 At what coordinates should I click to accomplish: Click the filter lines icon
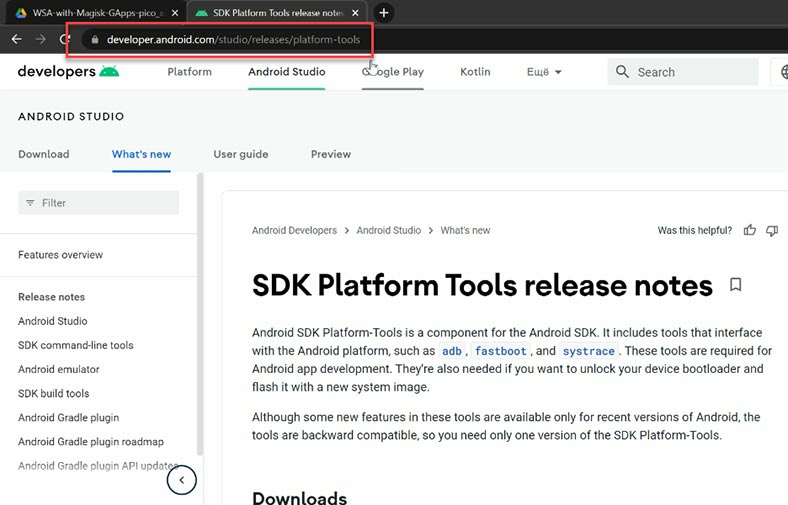(x=30, y=203)
